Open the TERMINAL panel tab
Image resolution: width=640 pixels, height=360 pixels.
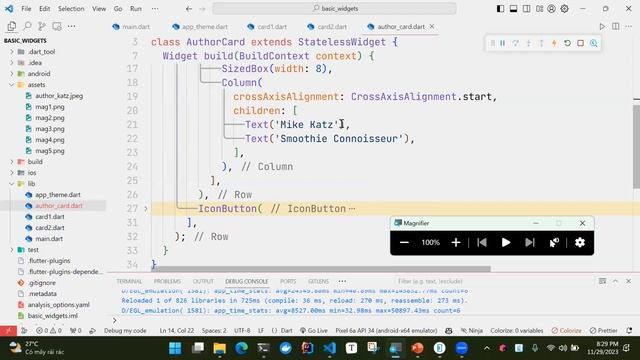pos(129,281)
